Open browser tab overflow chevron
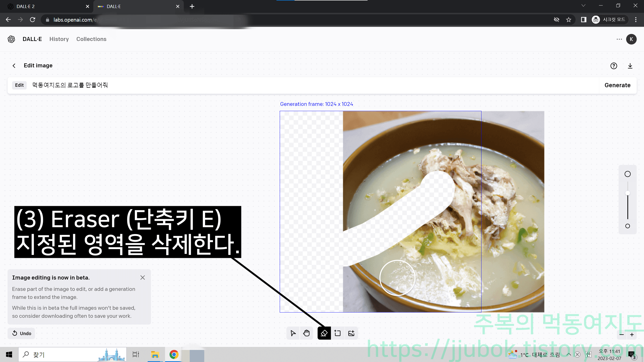 (x=583, y=6)
